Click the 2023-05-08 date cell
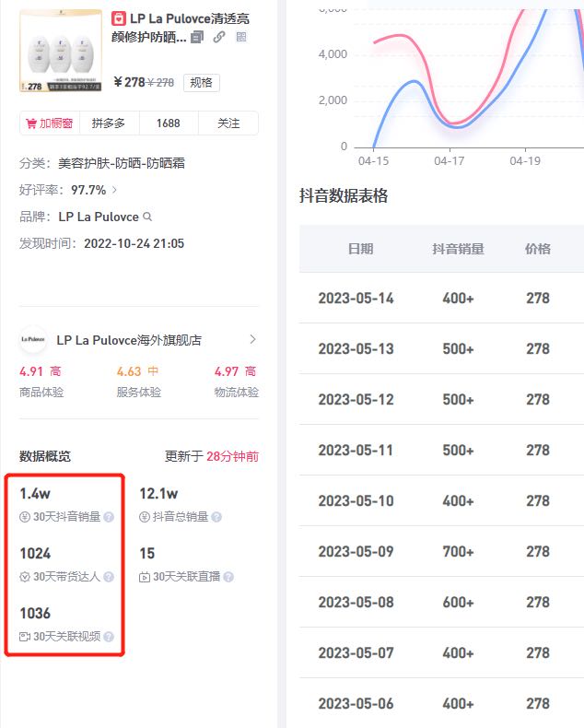 pos(356,602)
